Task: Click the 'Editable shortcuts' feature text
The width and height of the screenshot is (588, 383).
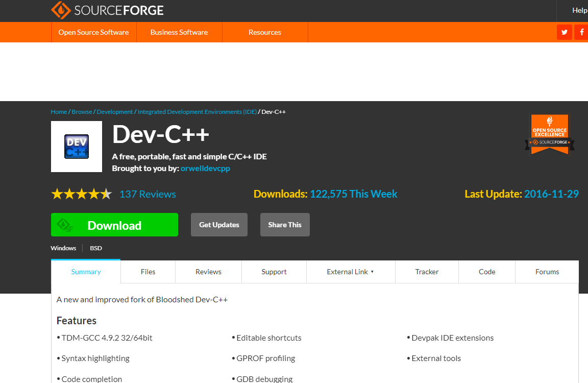Action: click(269, 338)
